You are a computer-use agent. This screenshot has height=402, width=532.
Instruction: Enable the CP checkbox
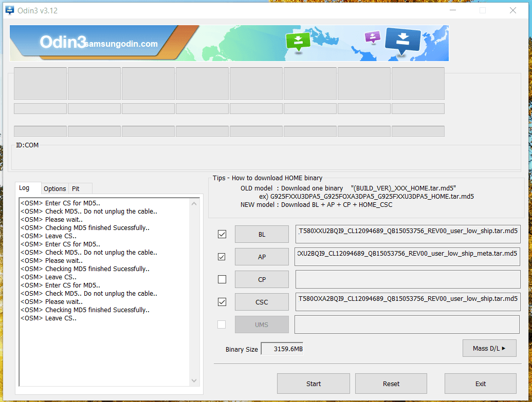(222, 279)
